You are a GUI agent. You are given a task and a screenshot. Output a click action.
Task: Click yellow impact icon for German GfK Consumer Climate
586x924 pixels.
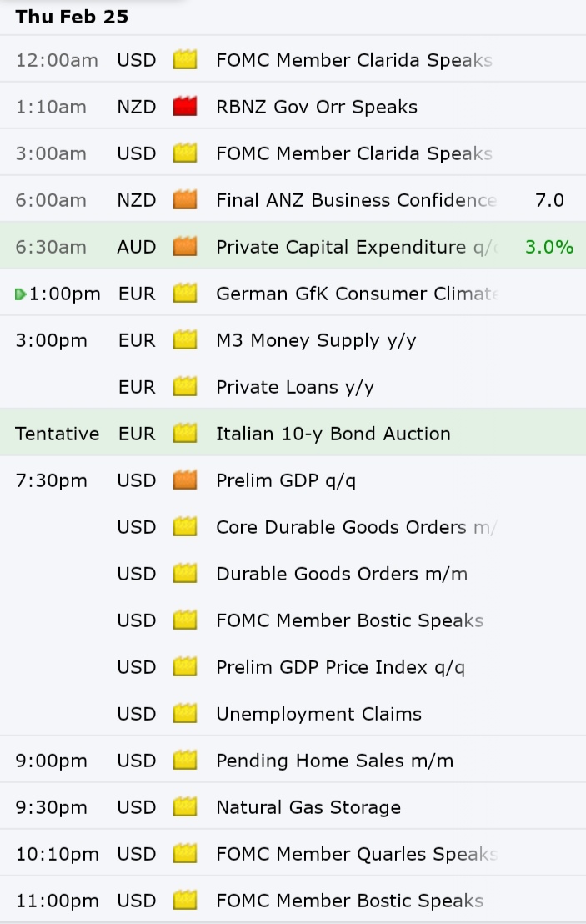click(185, 294)
